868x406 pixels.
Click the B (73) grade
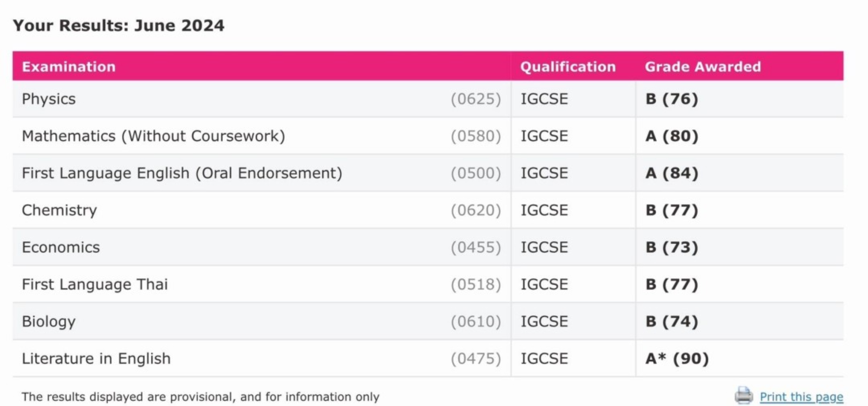click(x=672, y=247)
